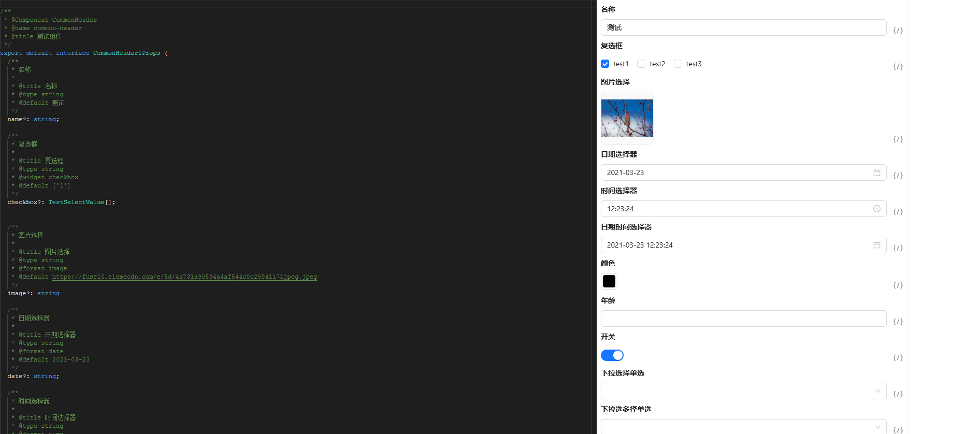This screenshot has height=434, width=980.
Task: Click into the empty 年龄 input field
Action: pyautogui.click(x=743, y=319)
